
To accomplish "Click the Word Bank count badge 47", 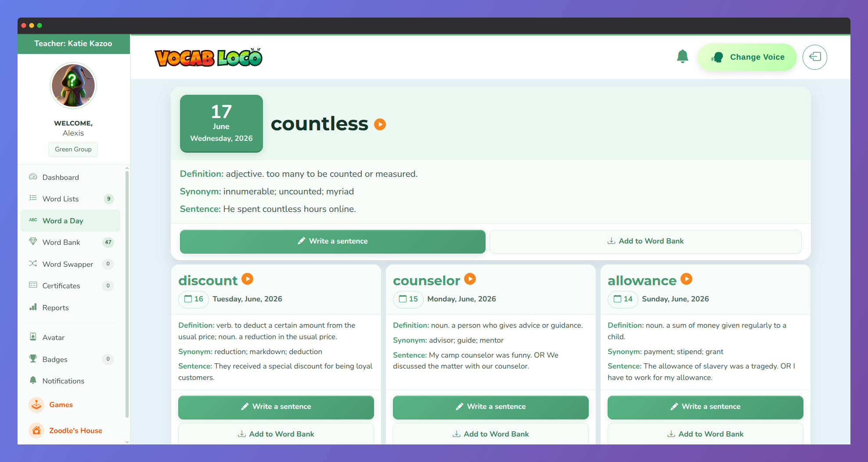I will coord(108,242).
